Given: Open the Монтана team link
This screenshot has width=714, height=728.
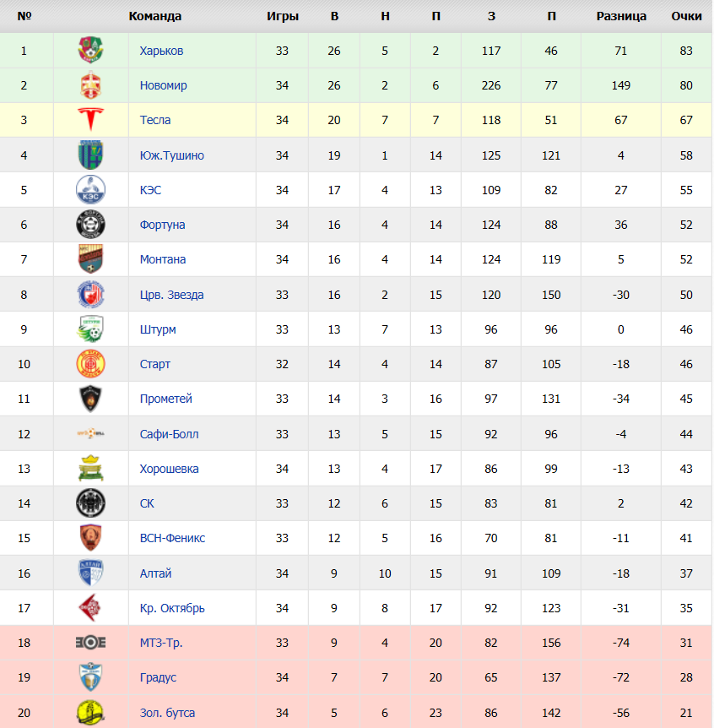Looking at the screenshot, I should click(163, 259).
